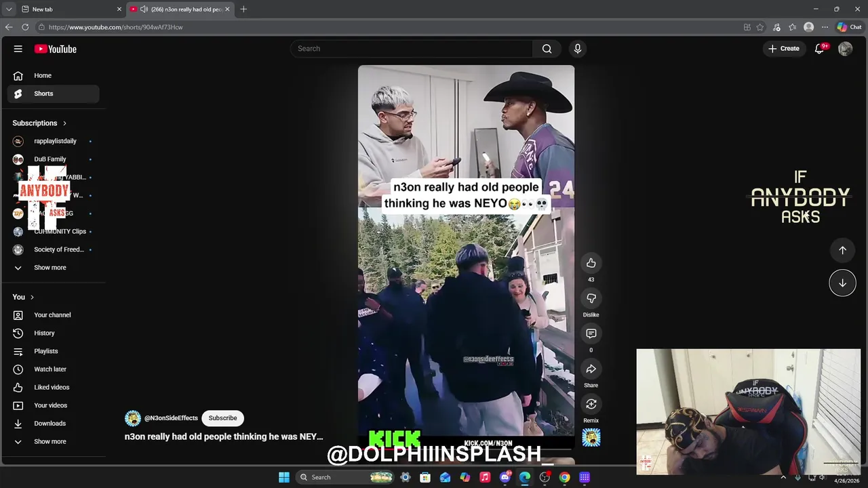Screen dimensions: 868x488
Task: Go back in the browser
Action: point(9,27)
